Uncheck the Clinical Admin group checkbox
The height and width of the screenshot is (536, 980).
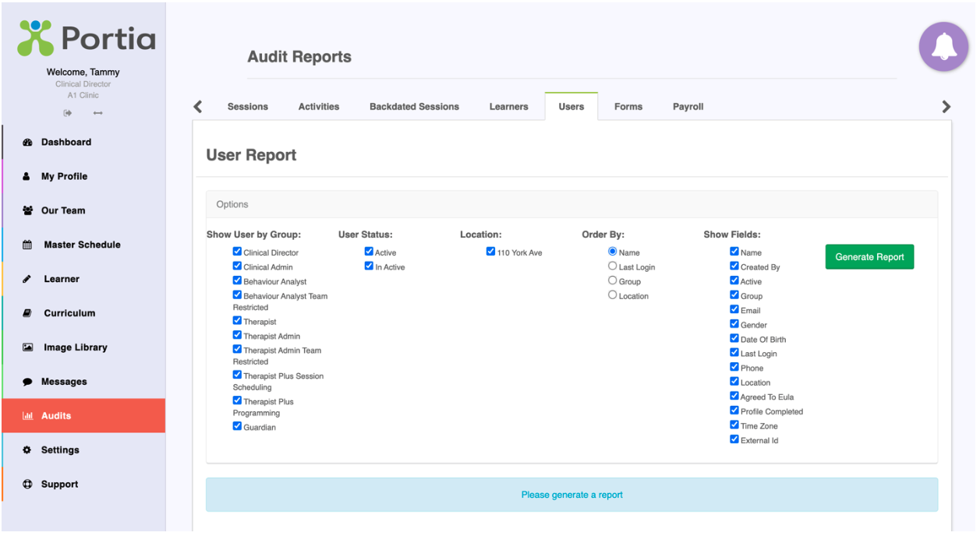[x=237, y=266]
